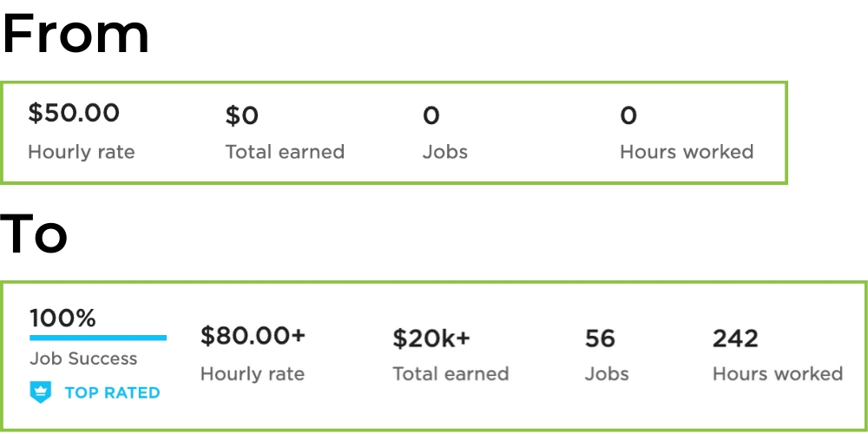868x434 pixels.
Task: Click the Jobs label in the top panel
Action: [445, 152]
